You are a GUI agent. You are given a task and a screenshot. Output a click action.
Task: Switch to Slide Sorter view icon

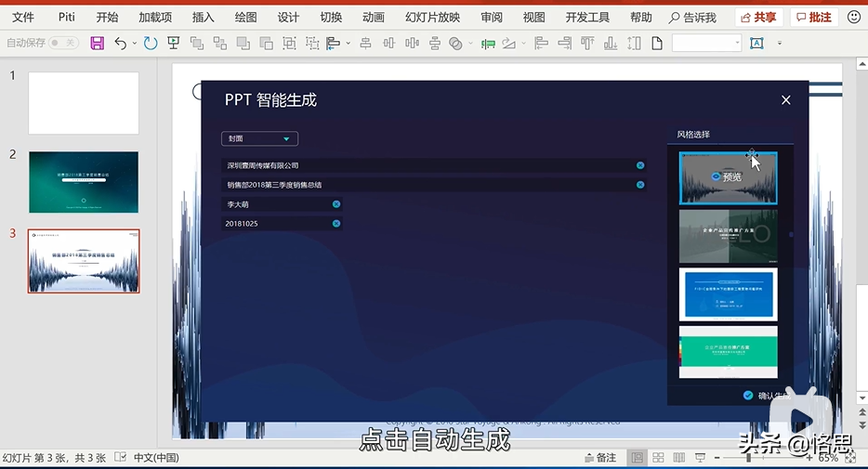point(658,458)
